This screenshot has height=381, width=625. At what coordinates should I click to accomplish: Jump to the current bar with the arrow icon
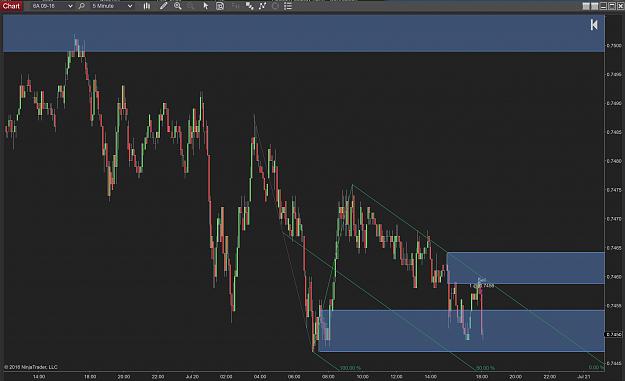tap(594, 25)
